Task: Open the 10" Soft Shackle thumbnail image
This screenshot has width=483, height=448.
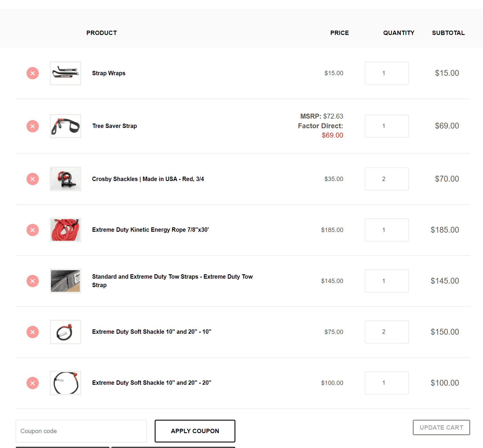Action: (66, 332)
